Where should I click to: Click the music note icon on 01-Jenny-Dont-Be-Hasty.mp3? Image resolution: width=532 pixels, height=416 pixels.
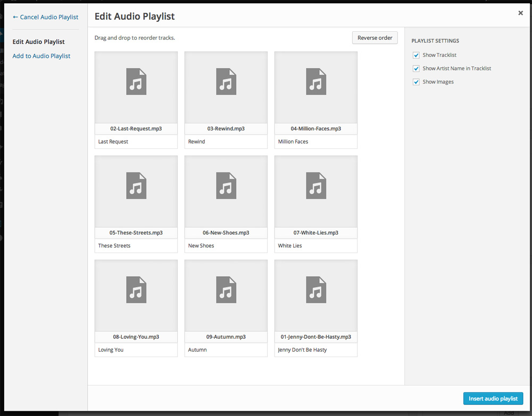[x=315, y=290]
